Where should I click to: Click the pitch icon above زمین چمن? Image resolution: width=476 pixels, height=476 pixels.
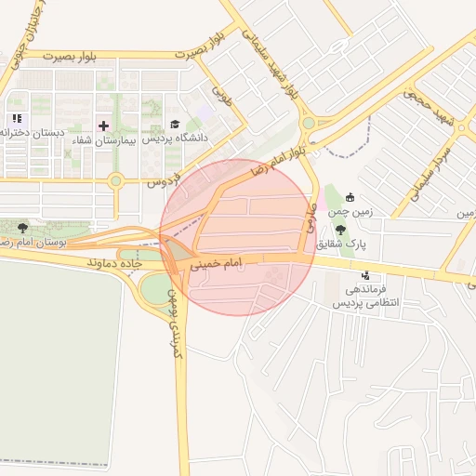[350, 197]
